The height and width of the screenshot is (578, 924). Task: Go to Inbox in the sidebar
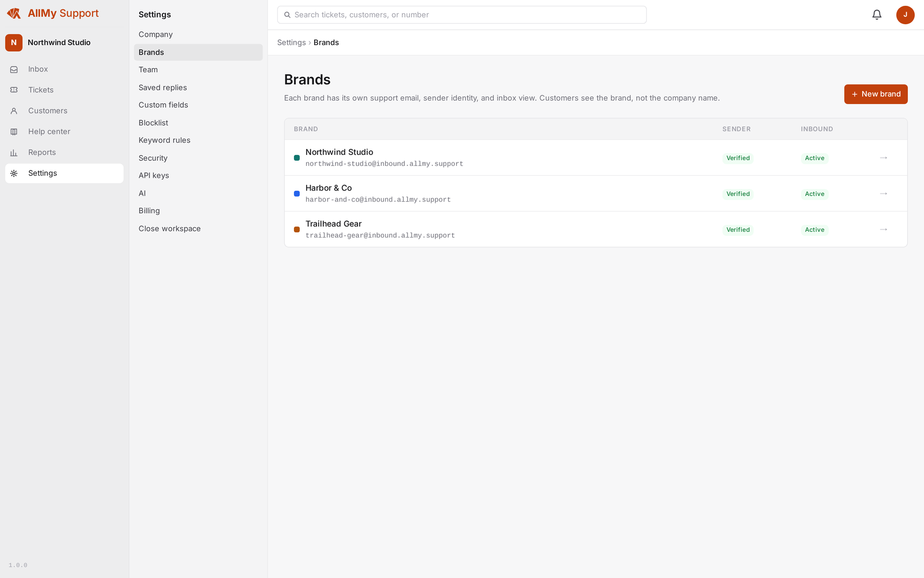click(64, 69)
